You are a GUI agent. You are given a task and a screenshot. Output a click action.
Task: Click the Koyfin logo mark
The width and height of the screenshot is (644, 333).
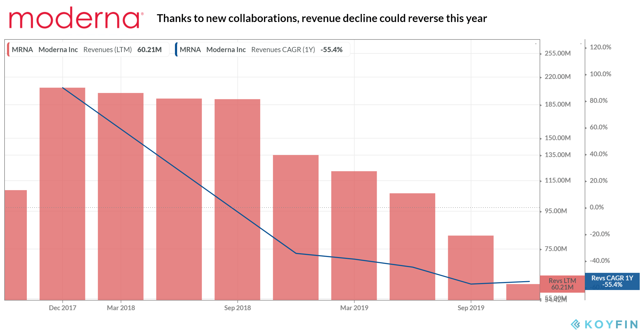[x=575, y=324]
